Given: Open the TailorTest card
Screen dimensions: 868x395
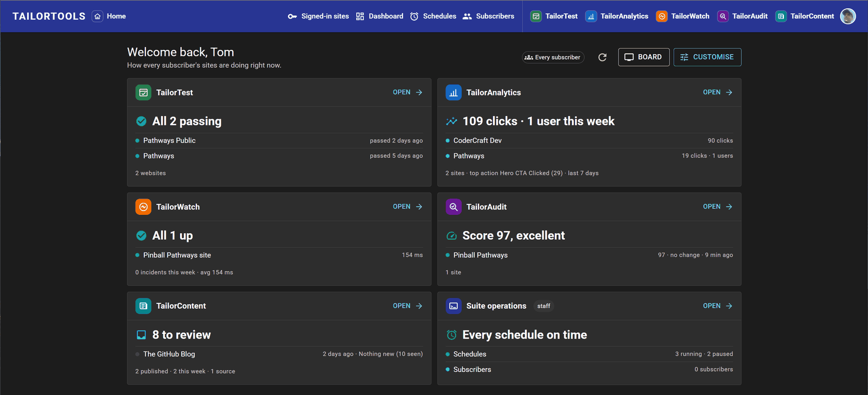Looking at the screenshot, I should [407, 92].
